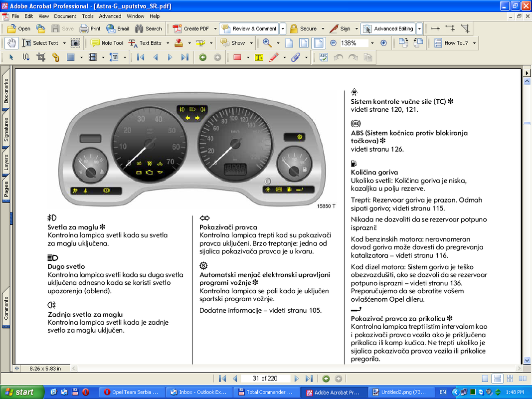Open the Advanced menu

(110, 16)
